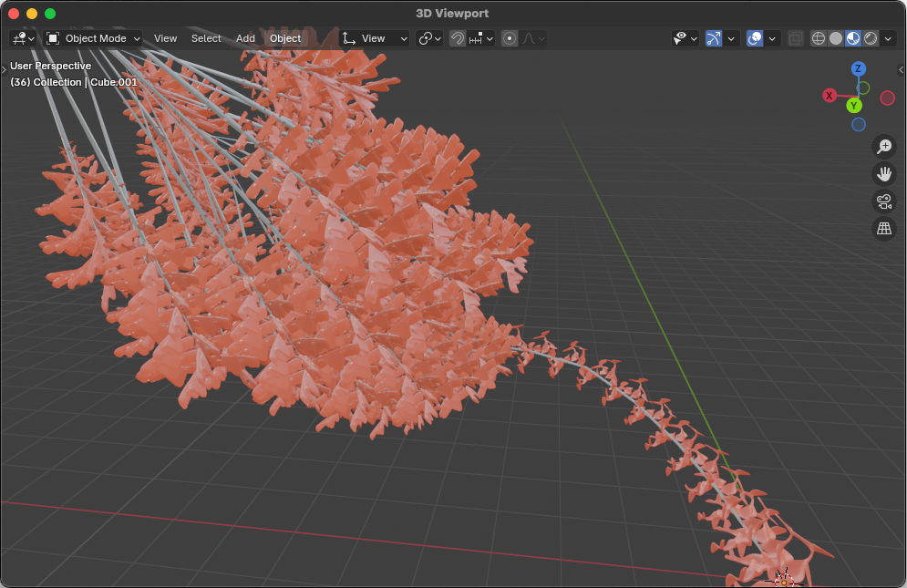
Task: Click the zoom magnifier icon in viewport controls
Action: point(883,146)
